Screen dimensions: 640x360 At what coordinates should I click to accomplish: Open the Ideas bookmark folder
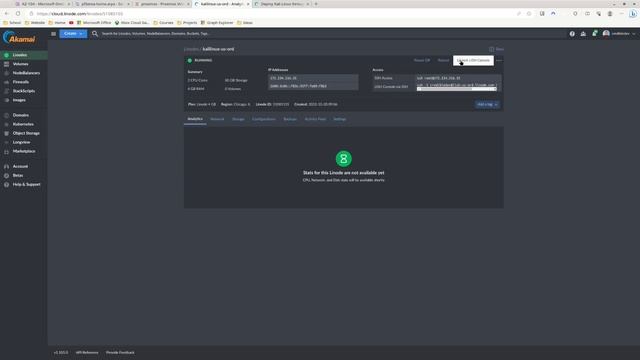point(245,23)
